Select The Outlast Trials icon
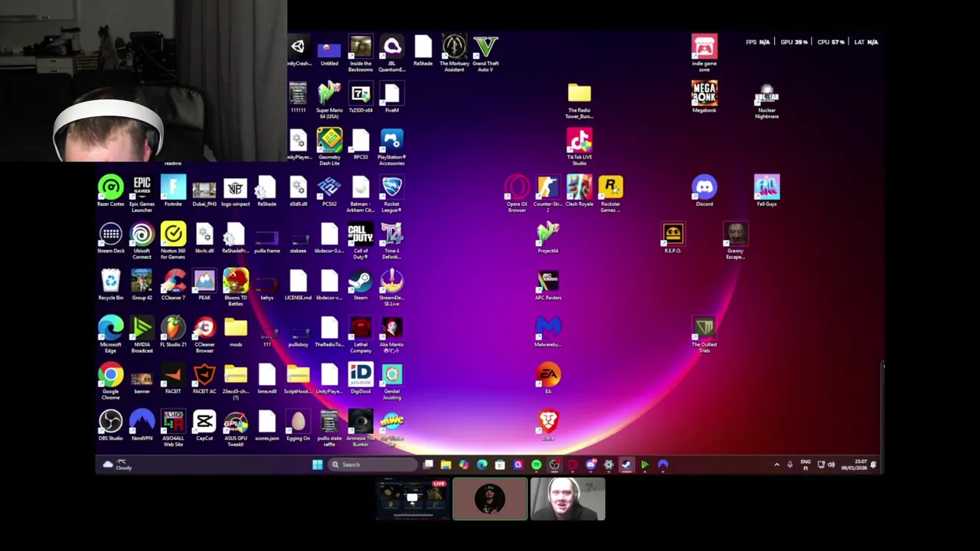980x551 pixels. click(x=704, y=334)
